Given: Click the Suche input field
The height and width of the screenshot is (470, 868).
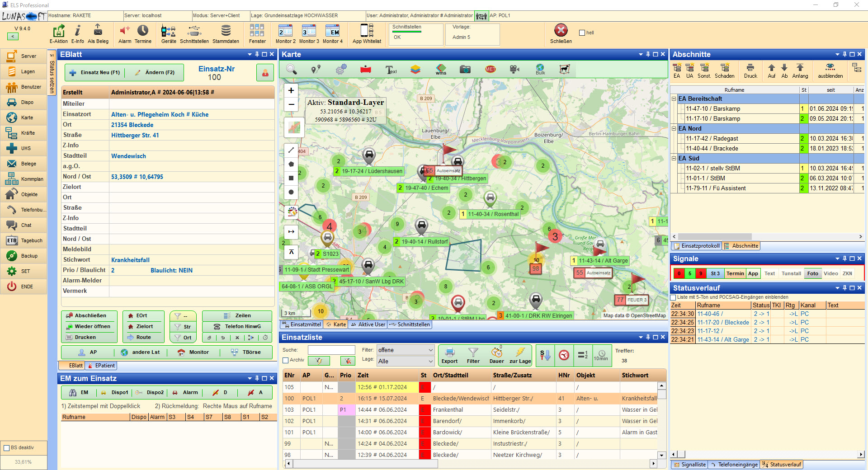Looking at the screenshot, I should (x=331, y=350).
